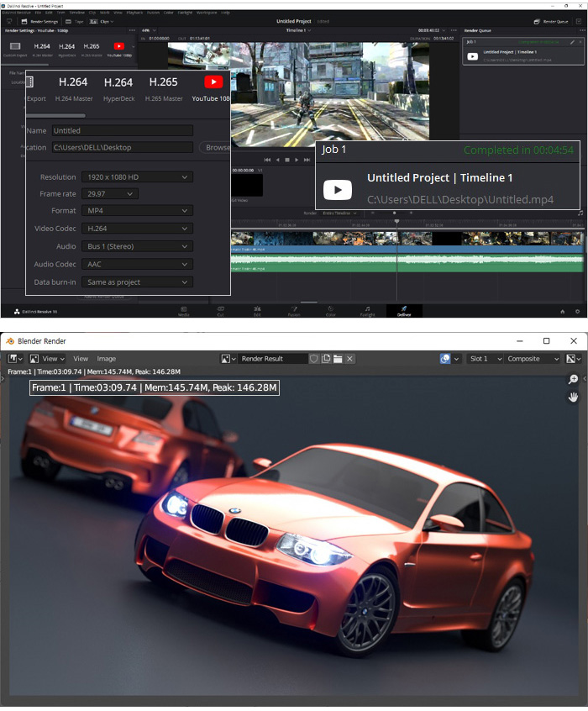
Task: Click last-frame skip button under DaVinci viewer
Action: click(x=307, y=160)
